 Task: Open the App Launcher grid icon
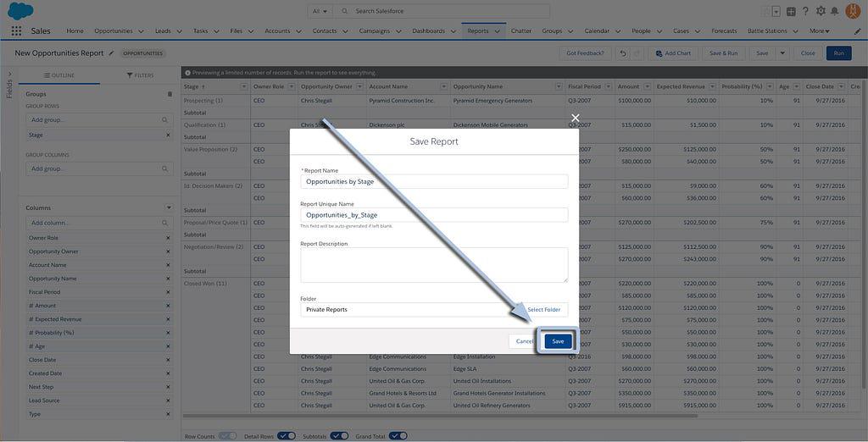pos(16,31)
